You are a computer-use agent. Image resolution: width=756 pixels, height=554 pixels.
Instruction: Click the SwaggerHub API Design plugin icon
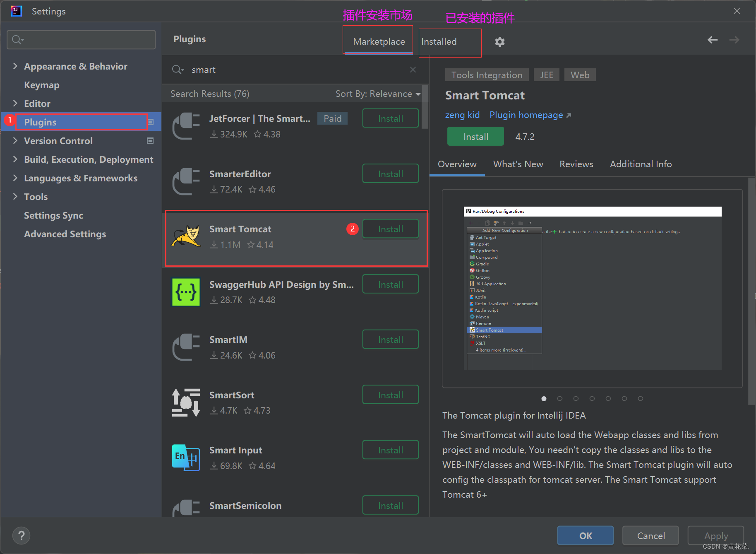[x=186, y=292]
